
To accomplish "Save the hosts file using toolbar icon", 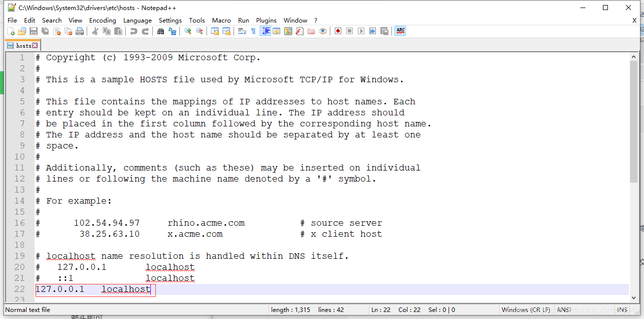I will pyautogui.click(x=34, y=31).
